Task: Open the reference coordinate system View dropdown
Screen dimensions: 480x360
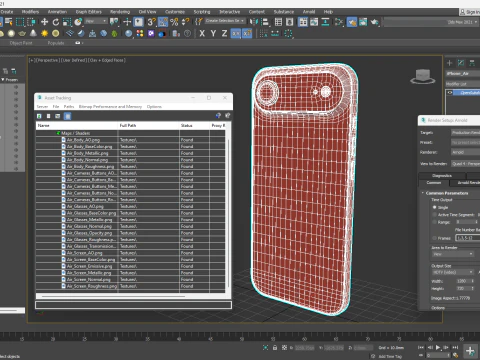Action: pos(96,21)
